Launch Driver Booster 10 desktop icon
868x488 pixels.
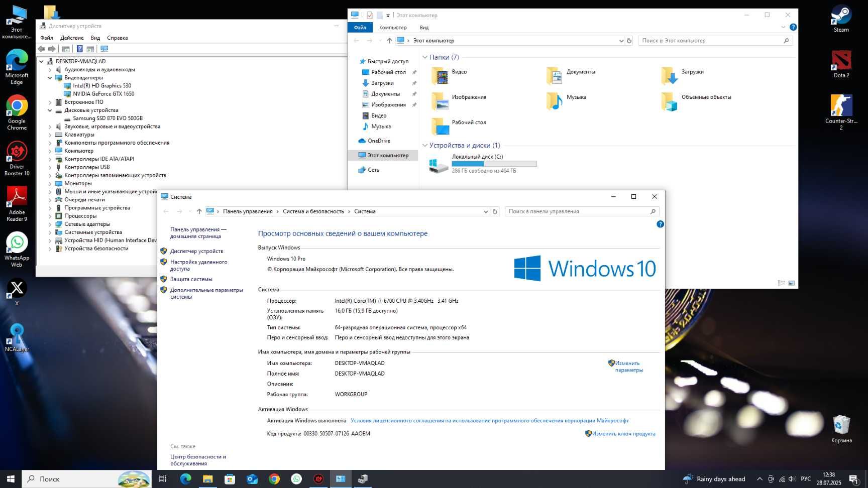pos(17,158)
